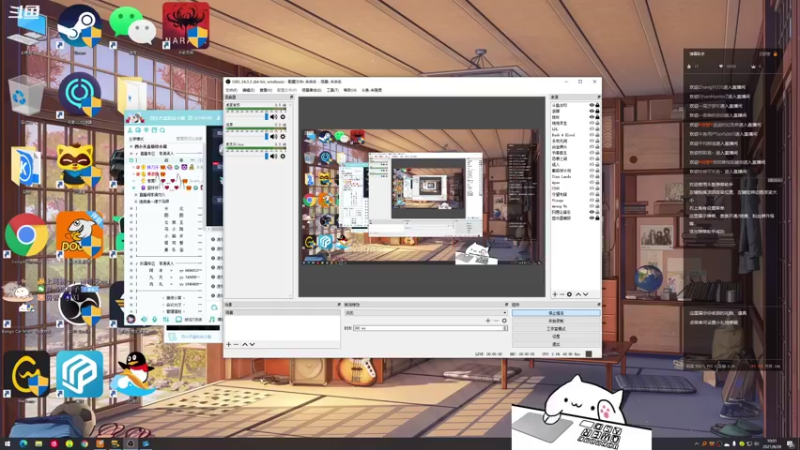Screen dimensions: 800x450
Task: Lock the Tiny Lands source
Action: click(597, 177)
